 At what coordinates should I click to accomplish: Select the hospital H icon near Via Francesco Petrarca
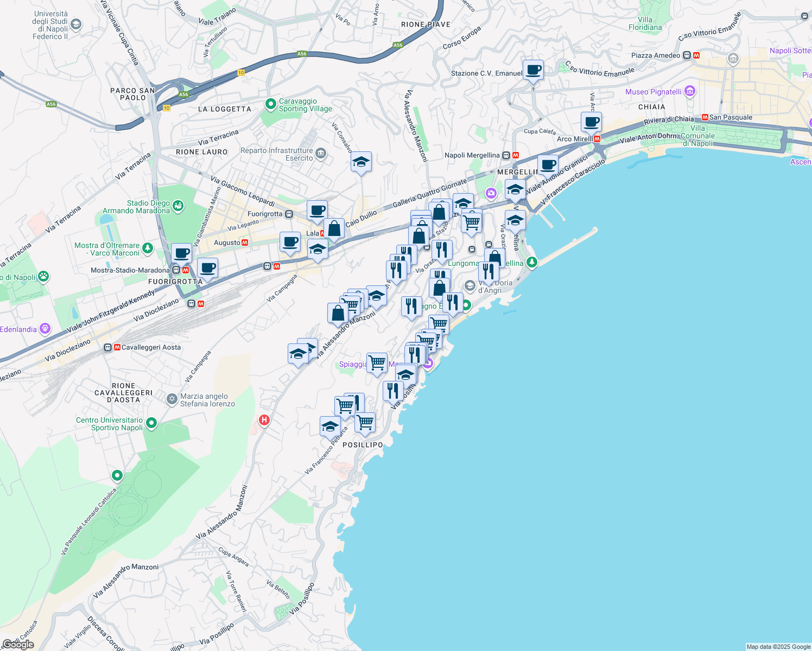click(264, 420)
